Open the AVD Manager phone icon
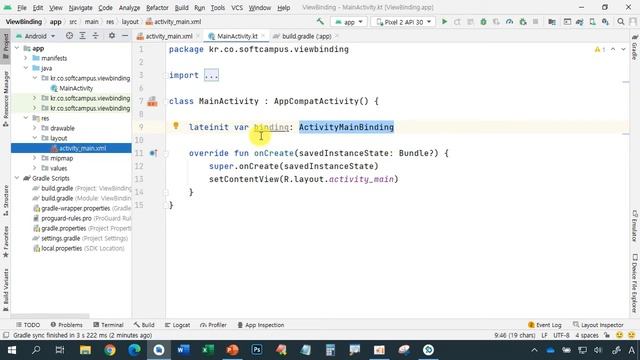Screen dimensions: 640x360 592,22
